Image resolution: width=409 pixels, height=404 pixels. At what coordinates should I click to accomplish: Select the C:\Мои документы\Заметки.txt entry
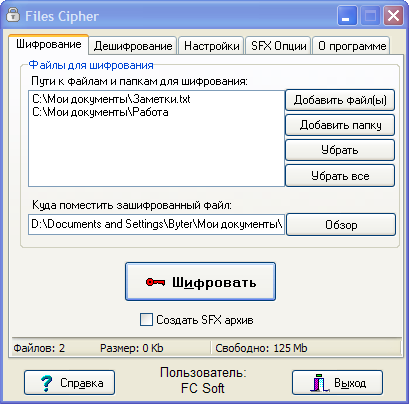(111, 99)
